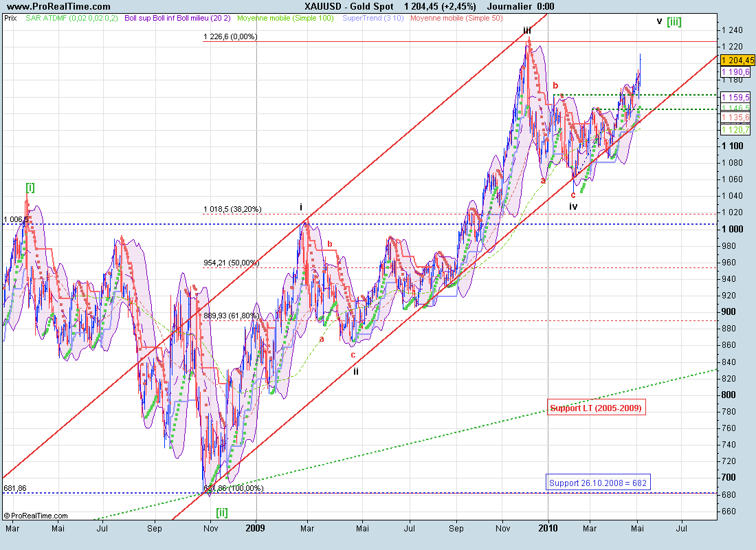Click the SuperTrend (3 10) legend
The width and height of the screenshot is (756, 550).
(373, 19)
